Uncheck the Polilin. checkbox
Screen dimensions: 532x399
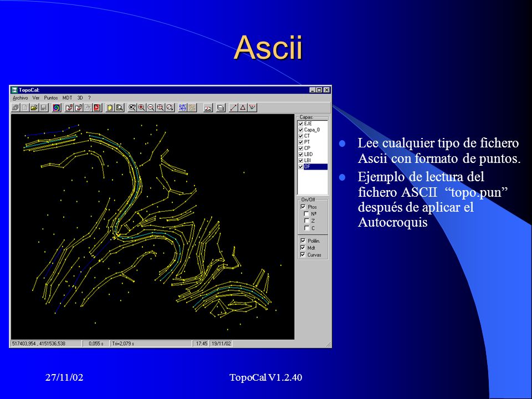[x=303, y=241]
